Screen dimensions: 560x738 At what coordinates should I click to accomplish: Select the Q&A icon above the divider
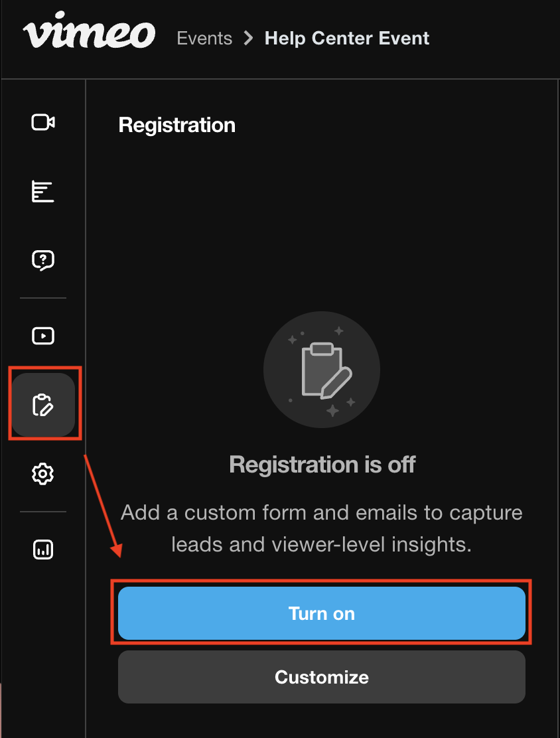tap(42, 260)
